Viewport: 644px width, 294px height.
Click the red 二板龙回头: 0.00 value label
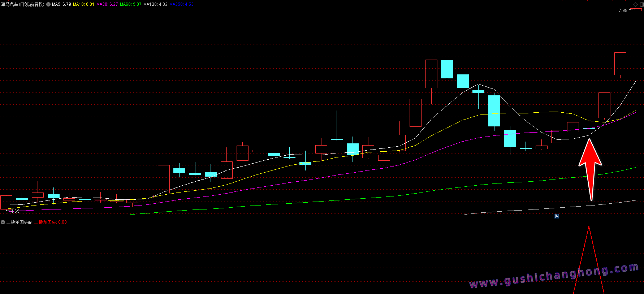50,222
